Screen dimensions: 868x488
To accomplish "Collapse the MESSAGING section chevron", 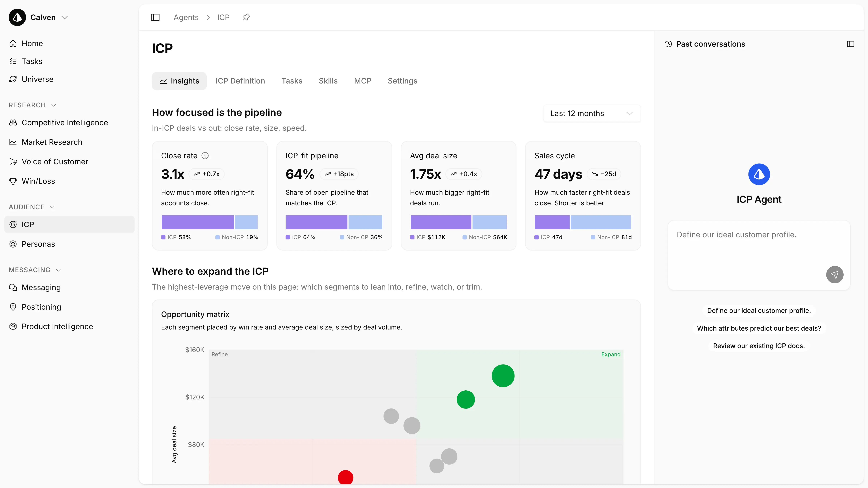I will 58,270.
